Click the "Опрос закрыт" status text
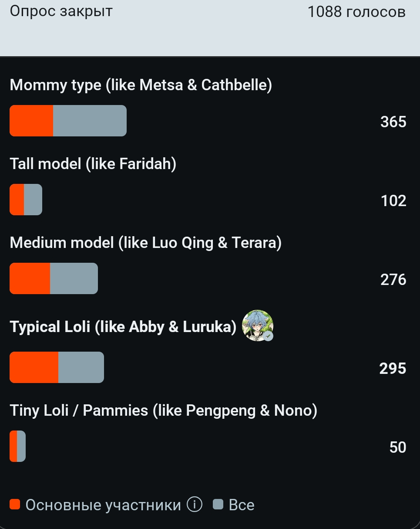This screenshot has height=529, width=420. pyautogui.click(x=61, y=11)
